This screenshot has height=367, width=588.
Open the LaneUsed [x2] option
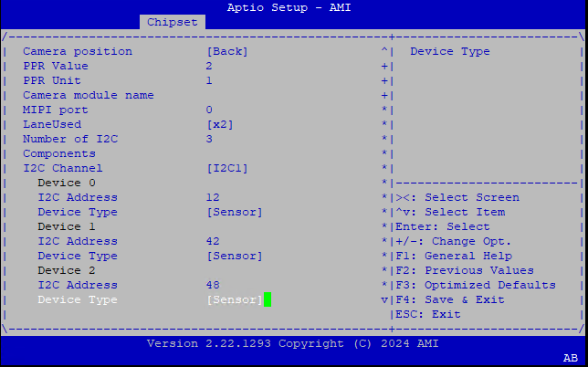click(x=220, y=124)
